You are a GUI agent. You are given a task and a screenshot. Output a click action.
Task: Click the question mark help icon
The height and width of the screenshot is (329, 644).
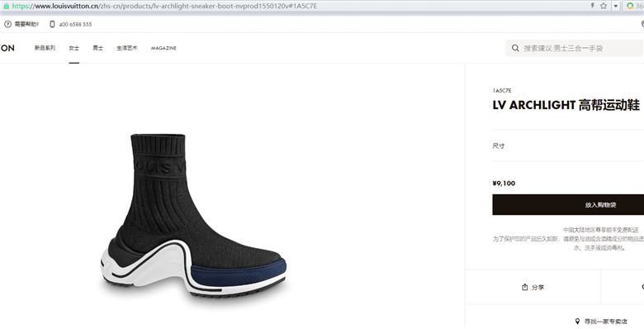tap(7, 24)
